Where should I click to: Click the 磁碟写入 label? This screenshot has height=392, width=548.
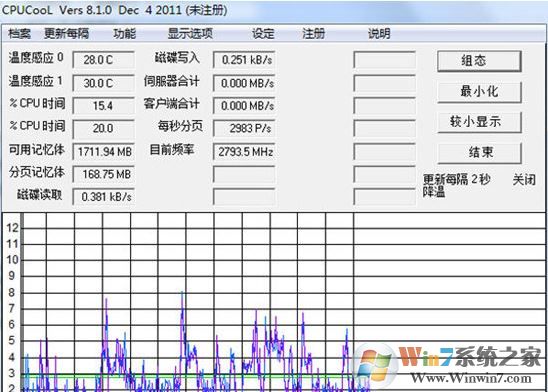click(x=177, y=58)
